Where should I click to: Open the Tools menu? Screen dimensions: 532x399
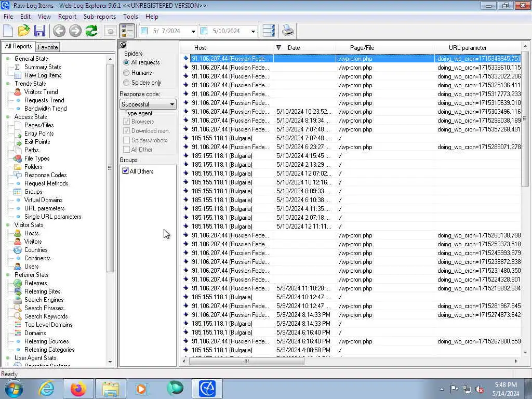coord(130,17)
